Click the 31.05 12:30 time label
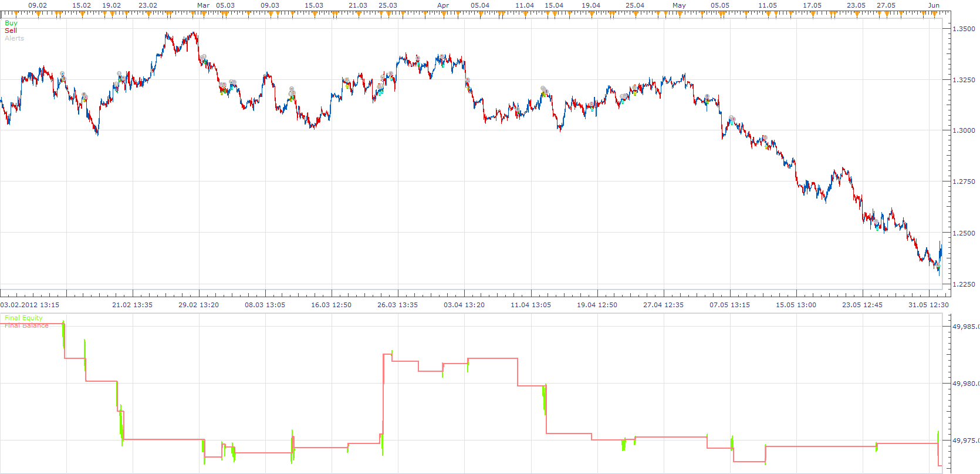Viewport: 980px width, 474px height. pyautogui.click(x=929, y=305)
